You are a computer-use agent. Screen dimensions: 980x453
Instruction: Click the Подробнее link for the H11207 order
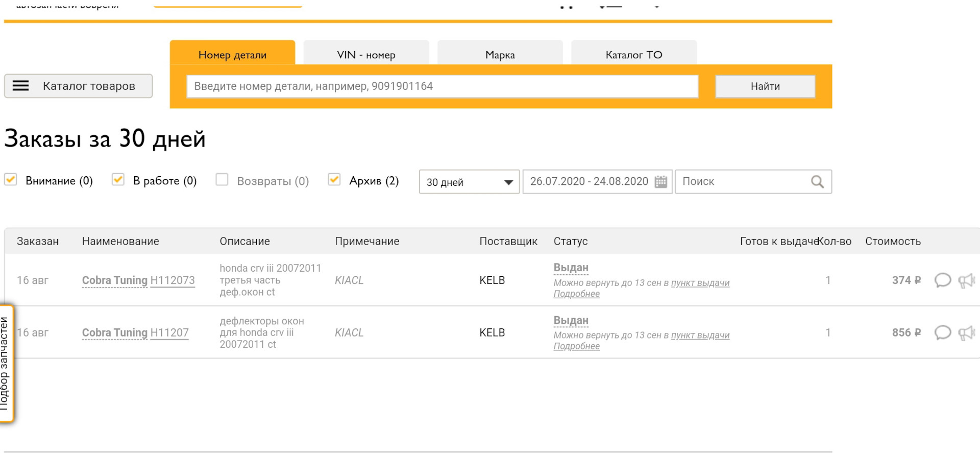(x=577, y=346)
